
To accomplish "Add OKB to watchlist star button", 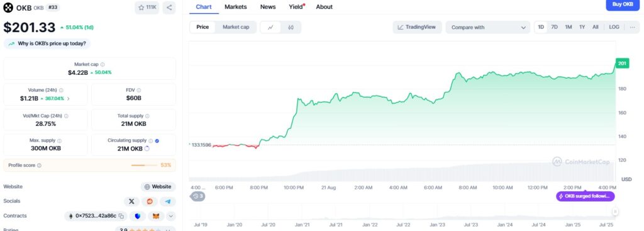I will click(x=147, y=8).
